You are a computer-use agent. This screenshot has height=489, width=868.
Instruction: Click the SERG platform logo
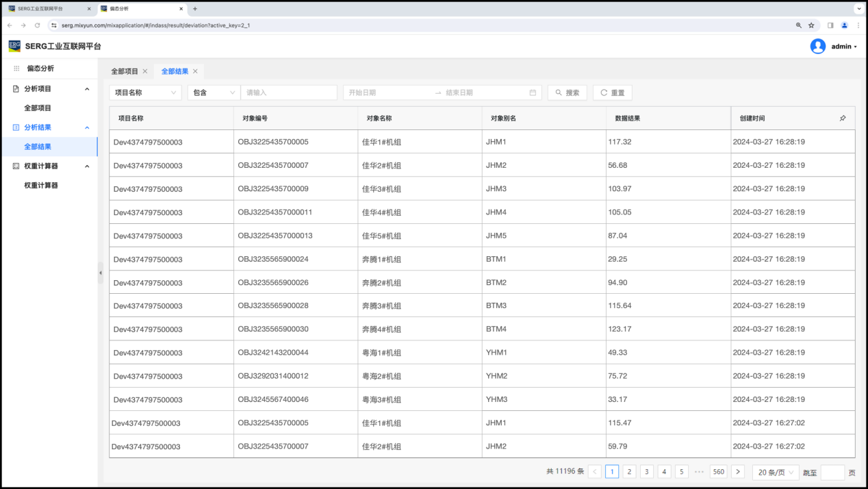click(14, 46)
